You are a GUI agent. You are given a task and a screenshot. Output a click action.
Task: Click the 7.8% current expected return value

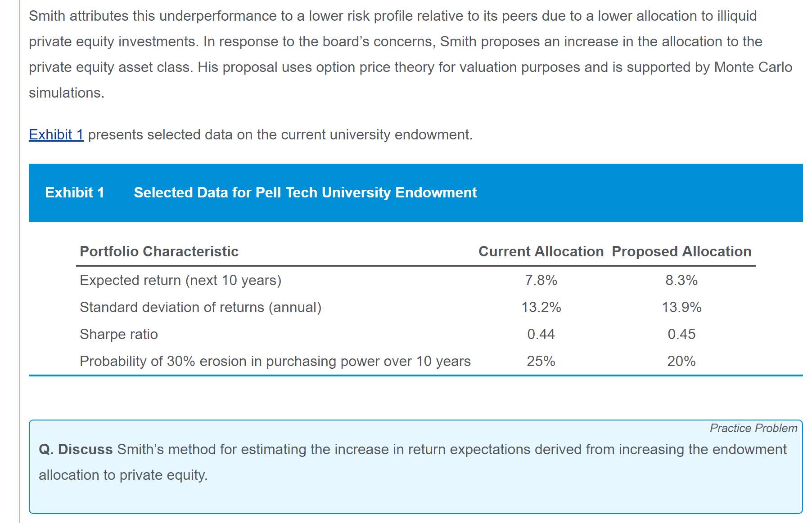click(x=541, y=280)
